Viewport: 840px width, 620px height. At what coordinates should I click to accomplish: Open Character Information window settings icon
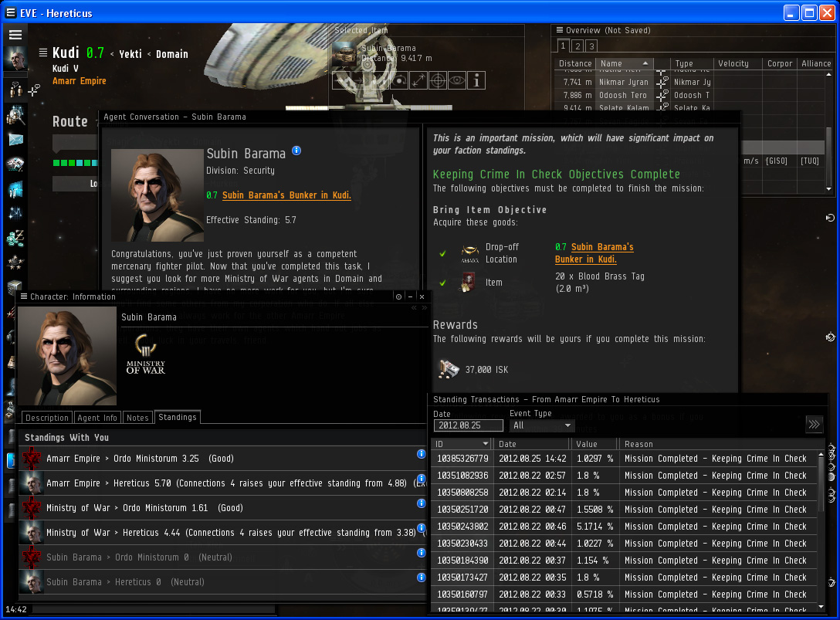[x=398, y=296]
